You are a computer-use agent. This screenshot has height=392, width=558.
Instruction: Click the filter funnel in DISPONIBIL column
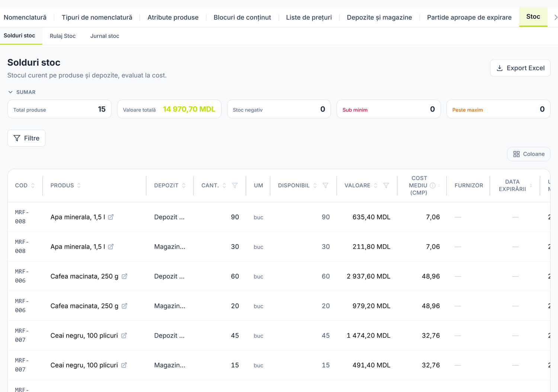click(x=325, y=186)
